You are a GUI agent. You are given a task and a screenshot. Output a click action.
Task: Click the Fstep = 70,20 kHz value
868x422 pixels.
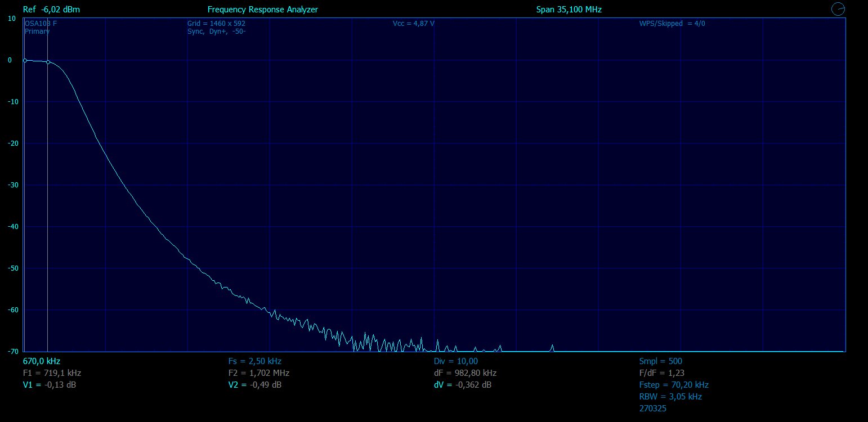(673, 385)
